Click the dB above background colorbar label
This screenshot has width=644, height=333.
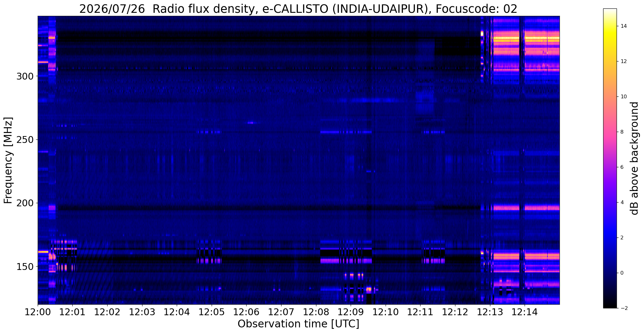pyautogui.click(x=634, y=158)
